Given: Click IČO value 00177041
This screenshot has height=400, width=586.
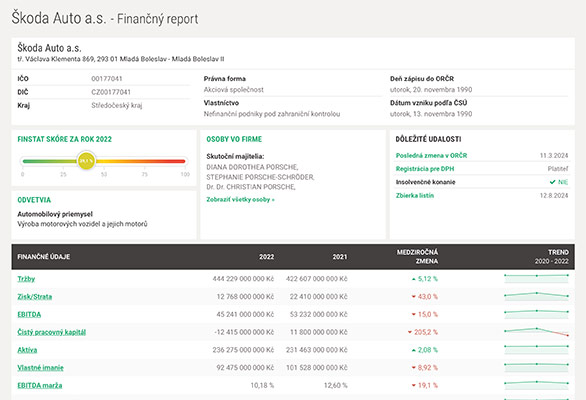Looking at the screenshot, I should tap(107, 79).
